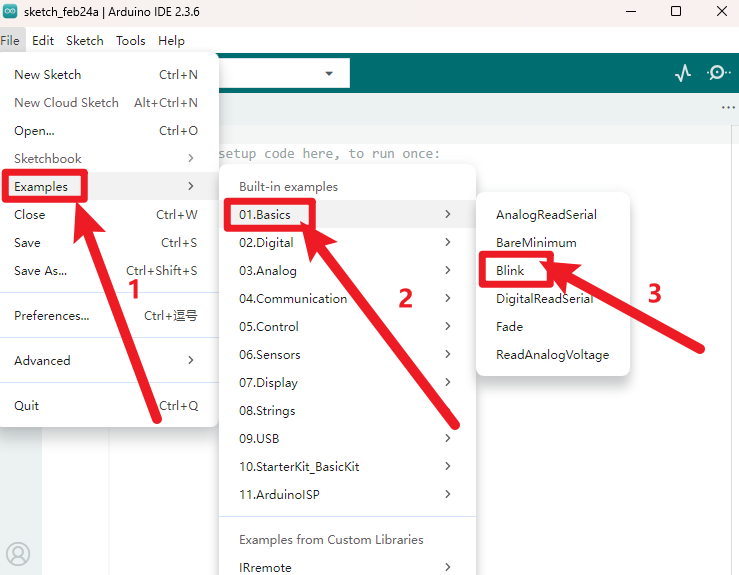Click the 'setup code here' comment line
The image size is (739, 575).
(x=329, y=154)
